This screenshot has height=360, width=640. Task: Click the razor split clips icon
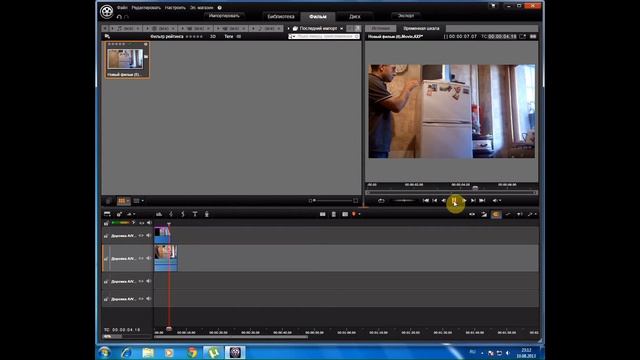coord(322,214)
